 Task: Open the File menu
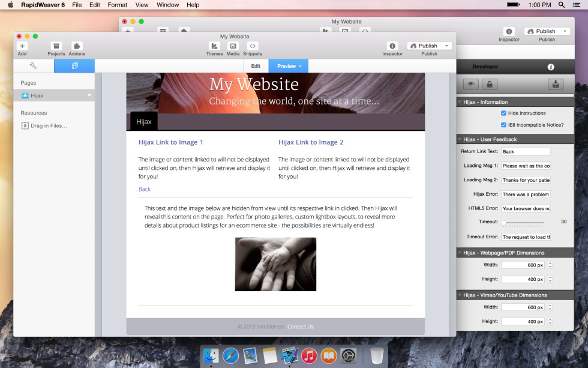click(77, 5)
